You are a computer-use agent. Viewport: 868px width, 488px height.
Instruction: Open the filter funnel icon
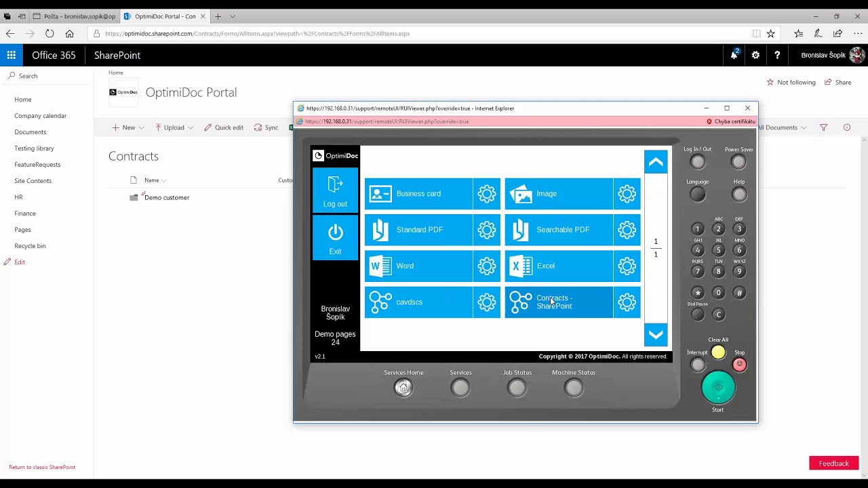point(824,127)
